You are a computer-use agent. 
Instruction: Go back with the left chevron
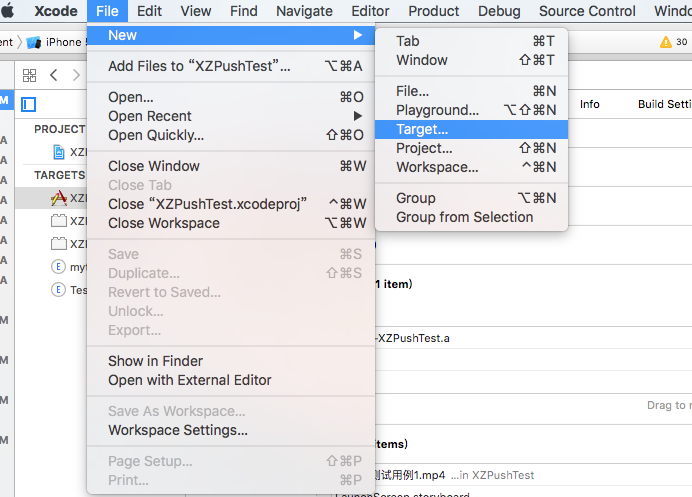coord(53,75)
